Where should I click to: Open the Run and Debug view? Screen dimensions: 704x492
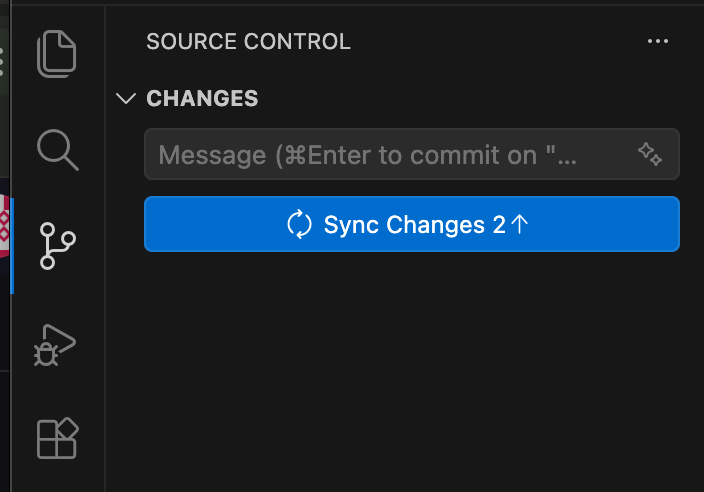(x=55, y=345)
